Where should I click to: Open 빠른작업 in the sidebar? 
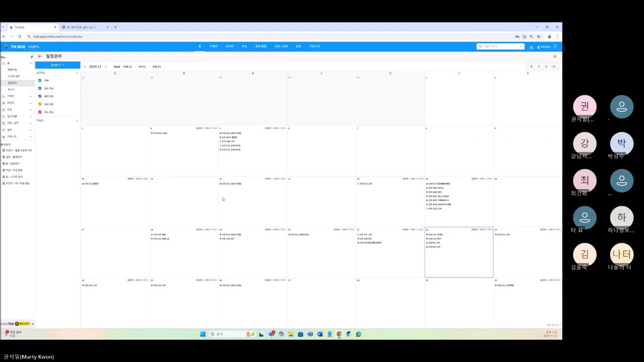pyautogui.click(x=13, y=69)
